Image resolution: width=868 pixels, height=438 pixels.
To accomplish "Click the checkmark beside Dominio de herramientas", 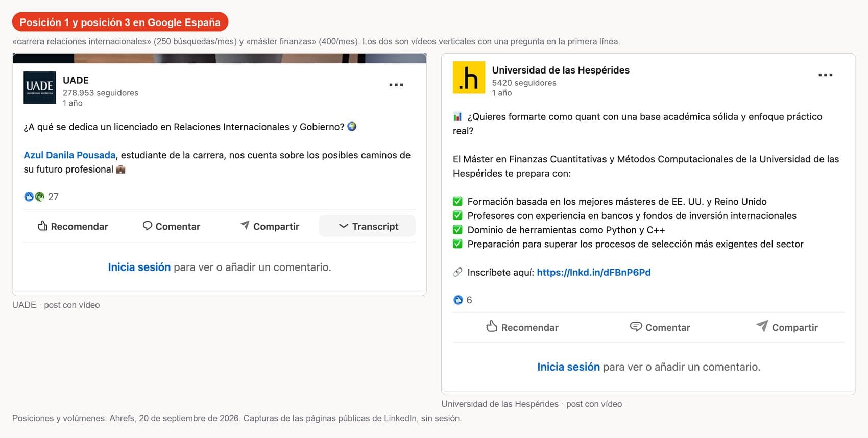I will pos(457,230).
